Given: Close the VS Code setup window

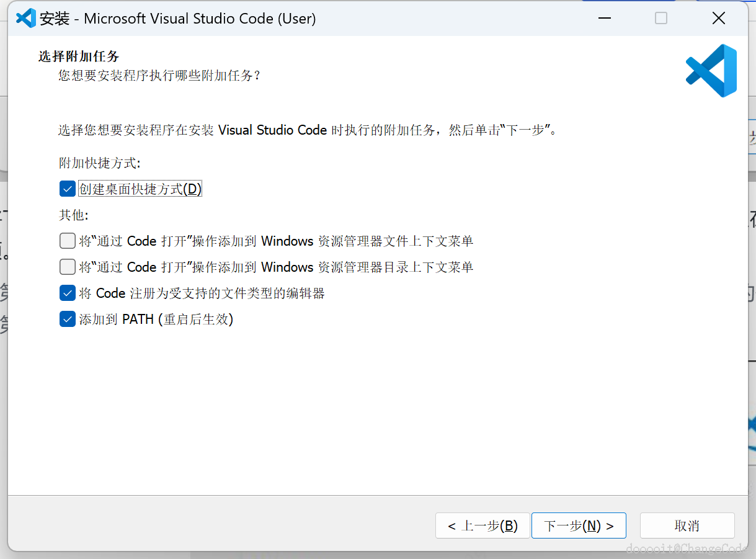Looking at the screenshot, I should [x=719, y=18].
